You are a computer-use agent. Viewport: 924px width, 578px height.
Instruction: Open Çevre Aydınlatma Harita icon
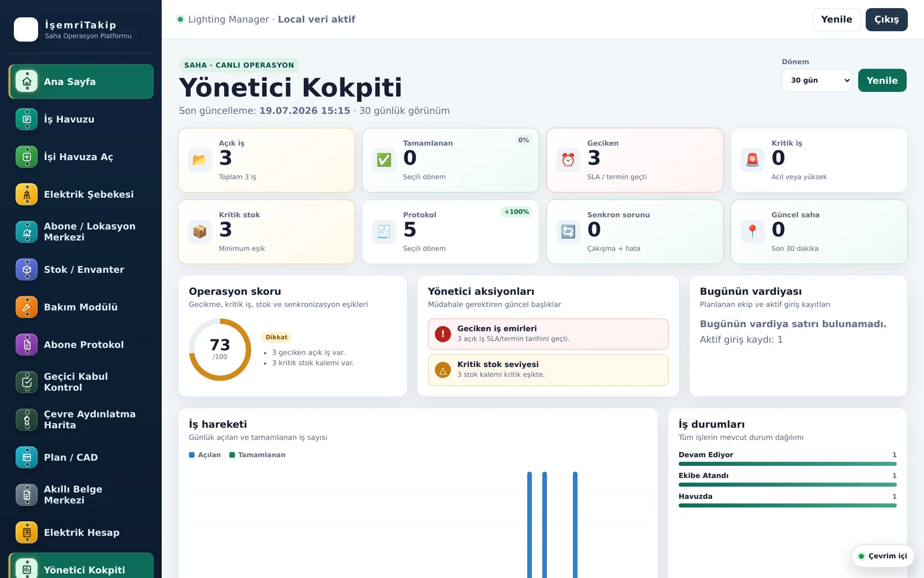[27, 420]
